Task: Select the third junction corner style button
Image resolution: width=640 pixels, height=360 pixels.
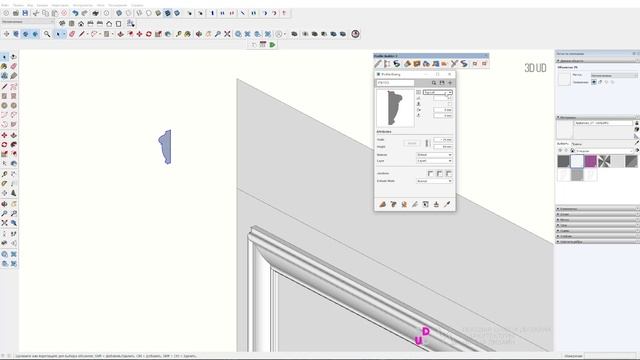Action: coord(449,174)
